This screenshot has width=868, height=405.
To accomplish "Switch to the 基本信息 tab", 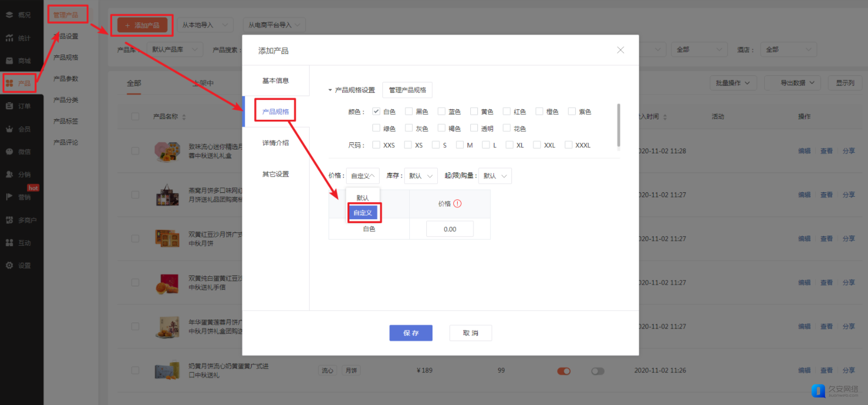I will [x=276, y=81].
